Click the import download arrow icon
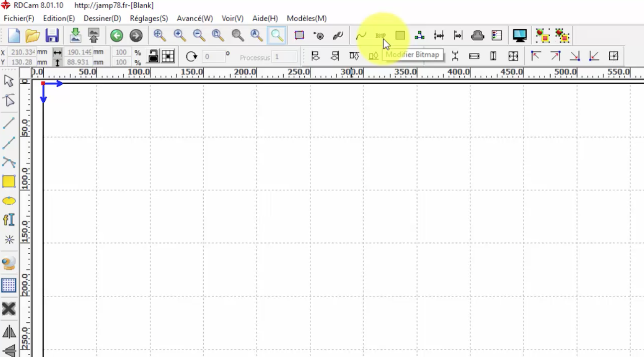This screenshot has width=644, height=357. coord(75,35)
